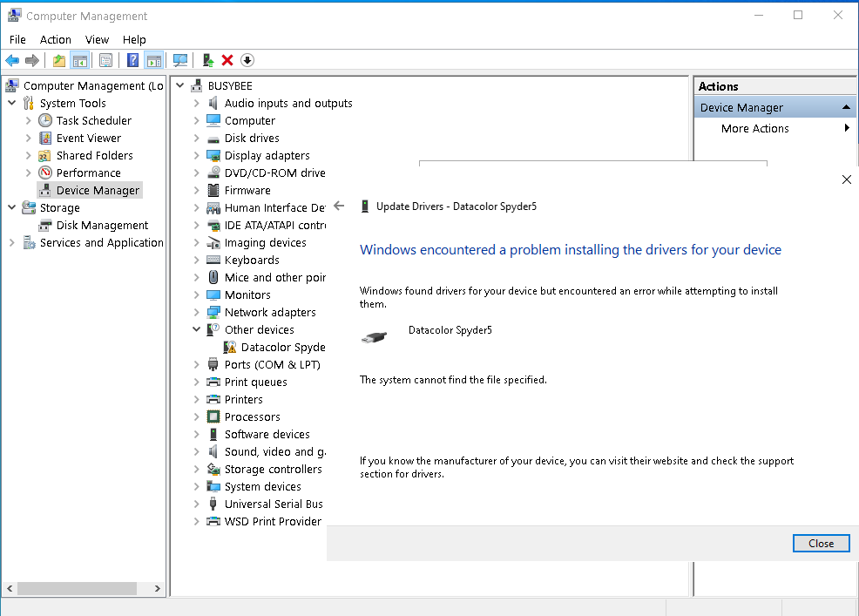
Task: Click the Update device driver icon
Action: [207, 60]
